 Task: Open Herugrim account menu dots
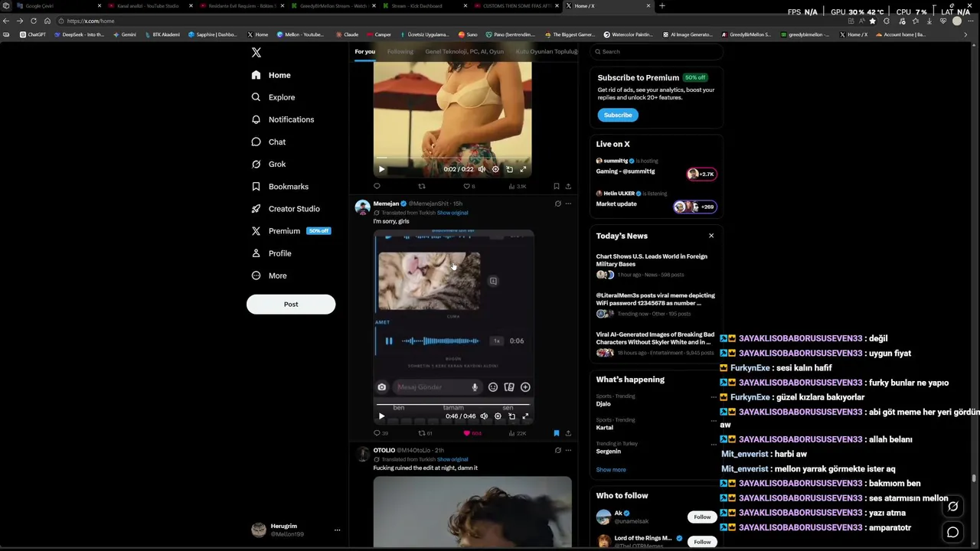[x=337, y=530]
